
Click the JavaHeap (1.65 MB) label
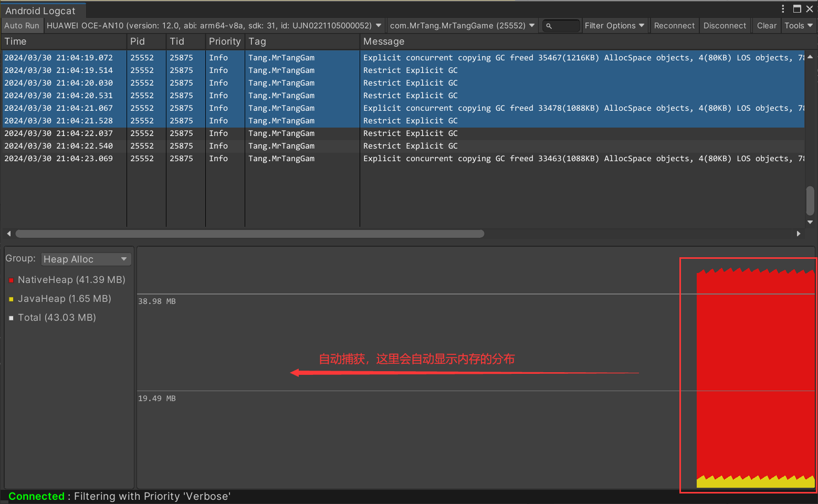pos(65,299)
